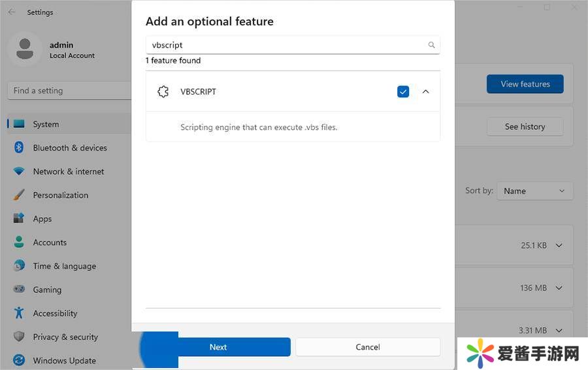This screenshot has width=588, height=370.
Task: Open Bluetooth & devices settings
Action: [69, 148]
